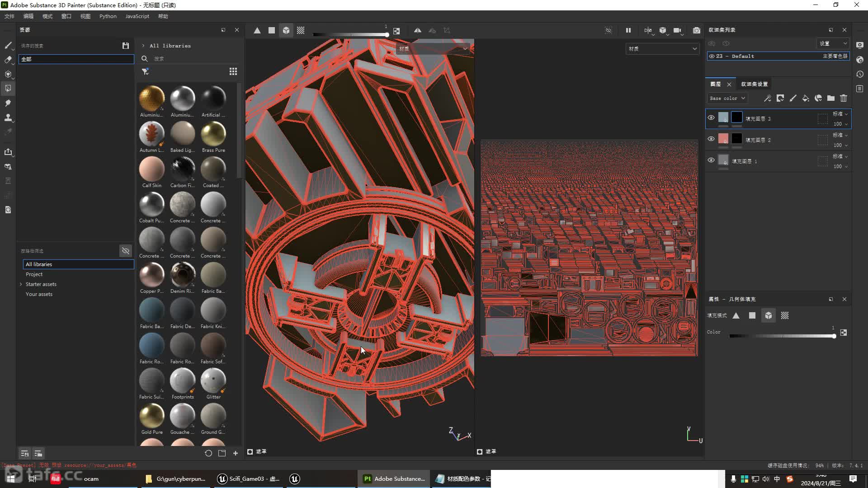868x488 pixels.
Task: Open blend mode dropdown for fill layer 3
Action: [840, 114]
